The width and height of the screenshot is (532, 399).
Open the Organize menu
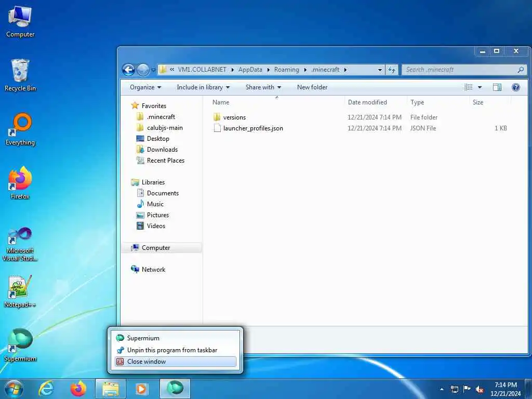coord(145,87)
